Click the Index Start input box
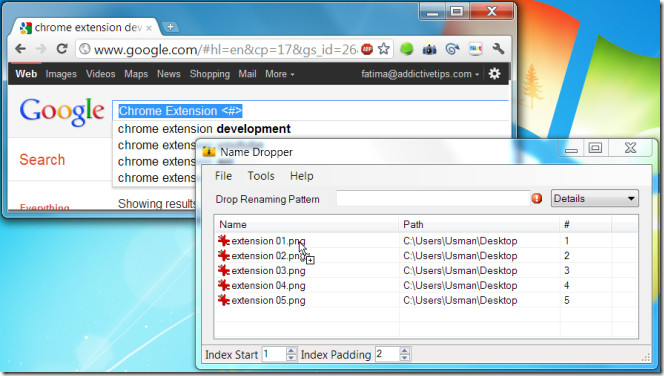Viewport: 664px width, 376px height. [x=274, y=354]
